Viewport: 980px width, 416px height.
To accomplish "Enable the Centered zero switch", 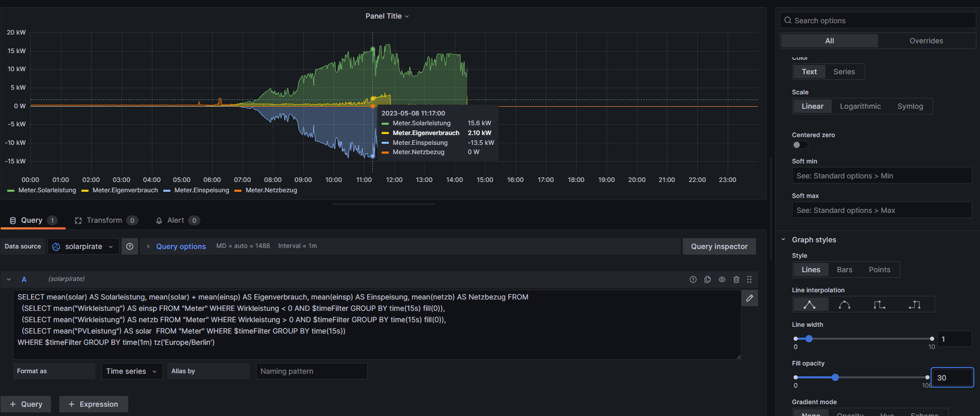I will point(800,145).
